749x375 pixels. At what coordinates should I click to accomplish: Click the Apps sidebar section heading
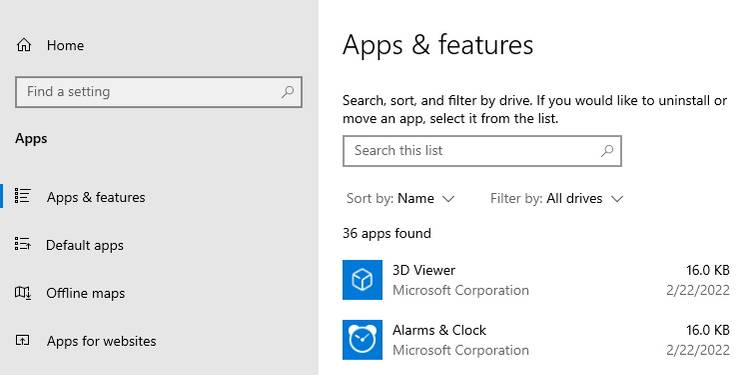(31, 139)
